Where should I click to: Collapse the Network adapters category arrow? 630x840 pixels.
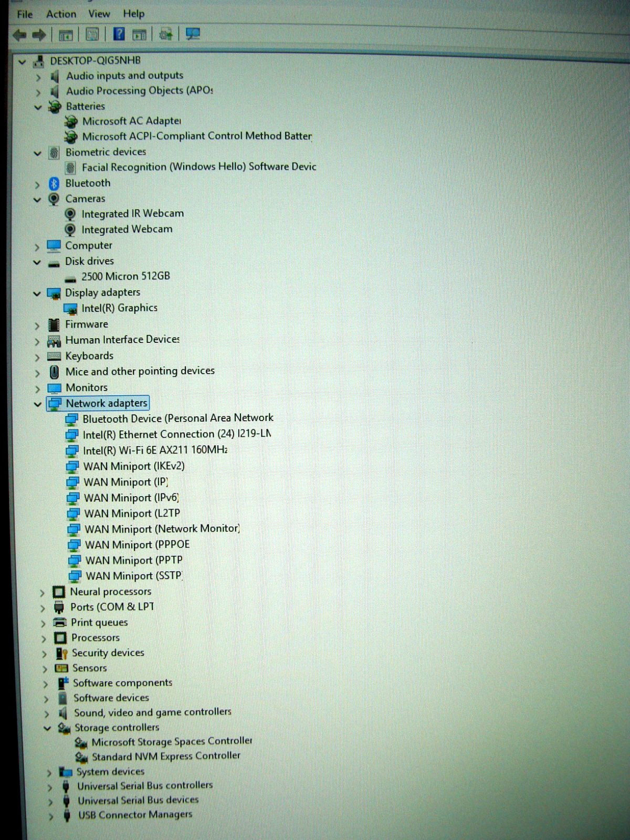click(x=37, y=404)
